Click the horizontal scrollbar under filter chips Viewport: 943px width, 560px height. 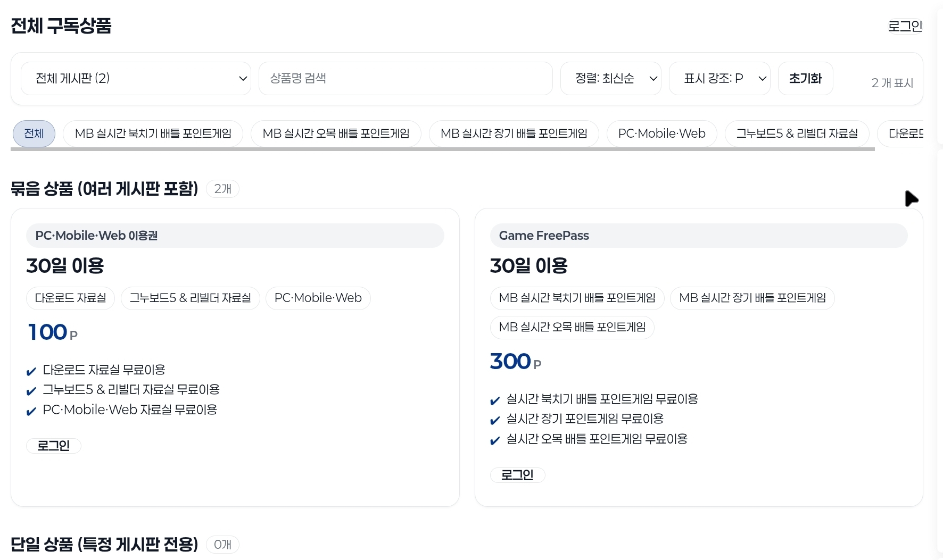[442, 149]
